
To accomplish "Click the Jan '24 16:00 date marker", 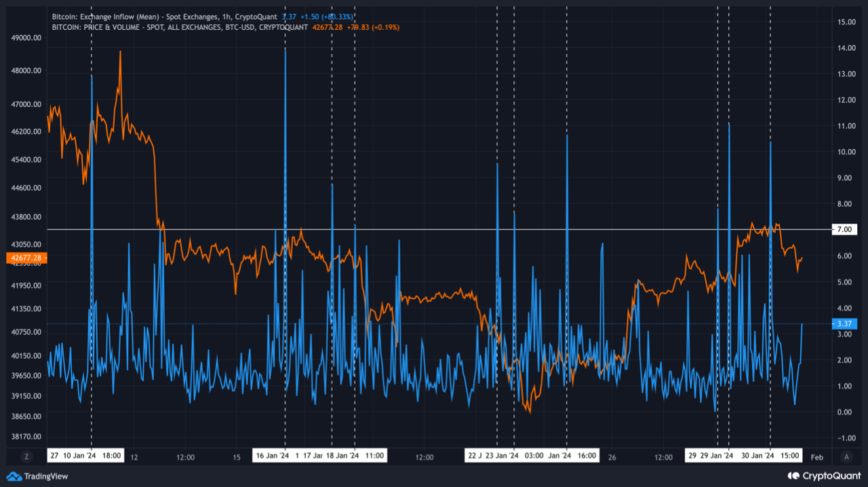I will pos(572,456).
